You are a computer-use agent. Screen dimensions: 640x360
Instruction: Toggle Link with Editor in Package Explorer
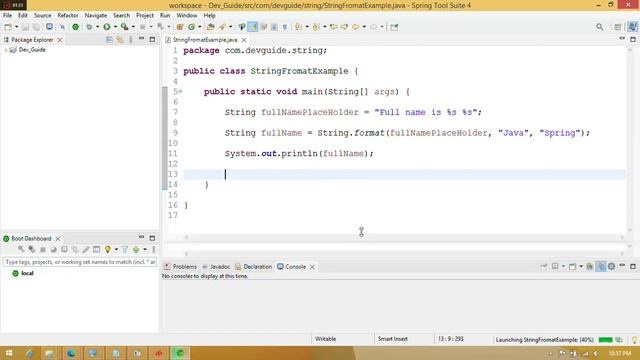click(120, 40)
